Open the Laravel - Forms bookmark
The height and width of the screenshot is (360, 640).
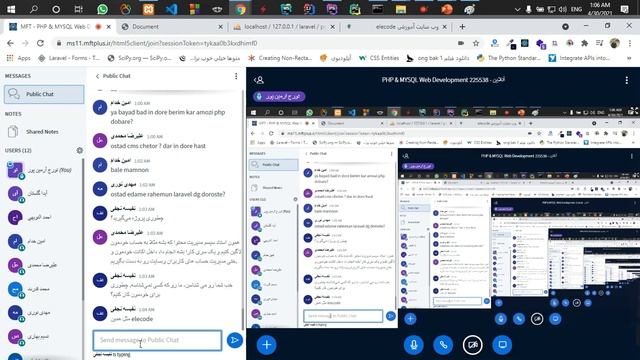click(69, 58)
